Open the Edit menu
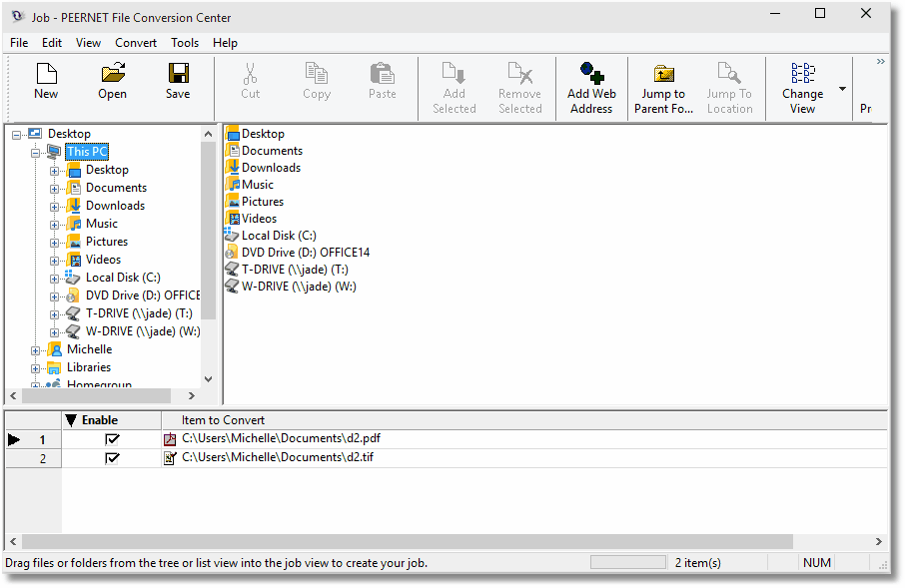 click(x=52, y=43)
